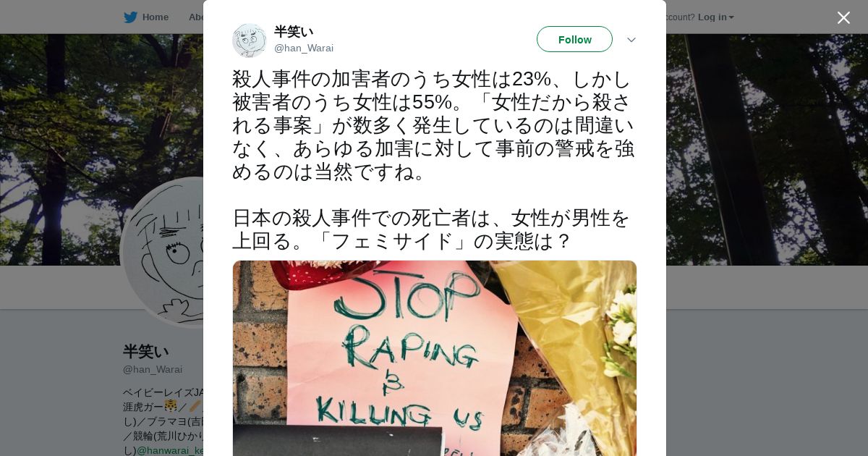
Task: Go to the Home link in top bar
Action: click(x=156, y=17)
